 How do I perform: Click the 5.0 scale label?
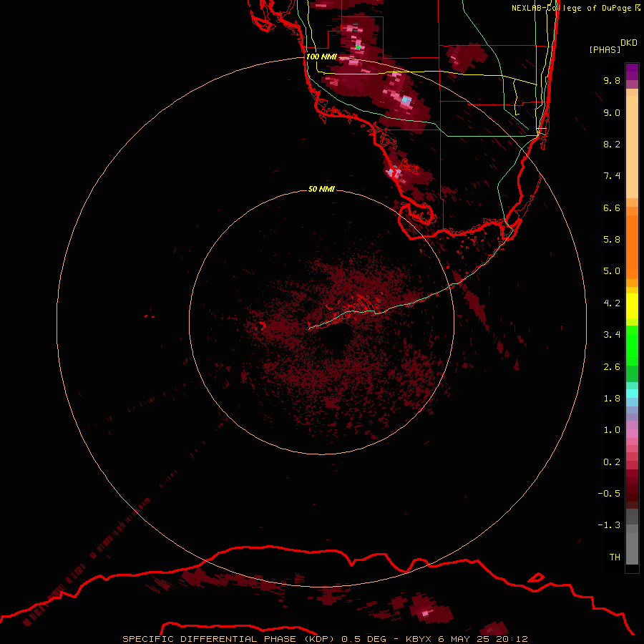[612, 271]
